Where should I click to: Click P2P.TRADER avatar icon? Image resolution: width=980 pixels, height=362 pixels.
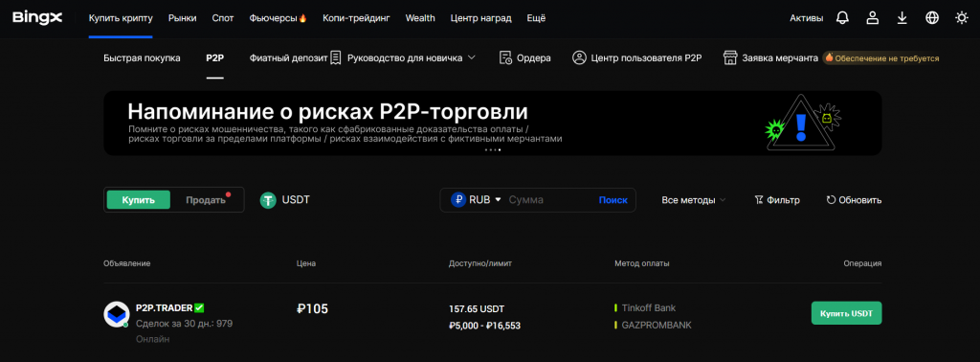point(116,314)
